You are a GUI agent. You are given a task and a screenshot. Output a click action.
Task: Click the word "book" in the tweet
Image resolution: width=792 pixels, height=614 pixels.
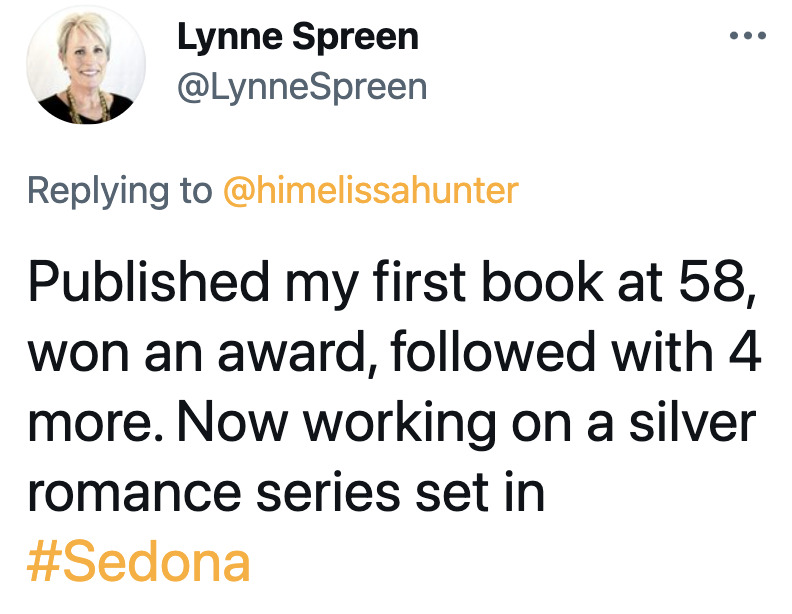pyautogui.click(x=542, y=281)
